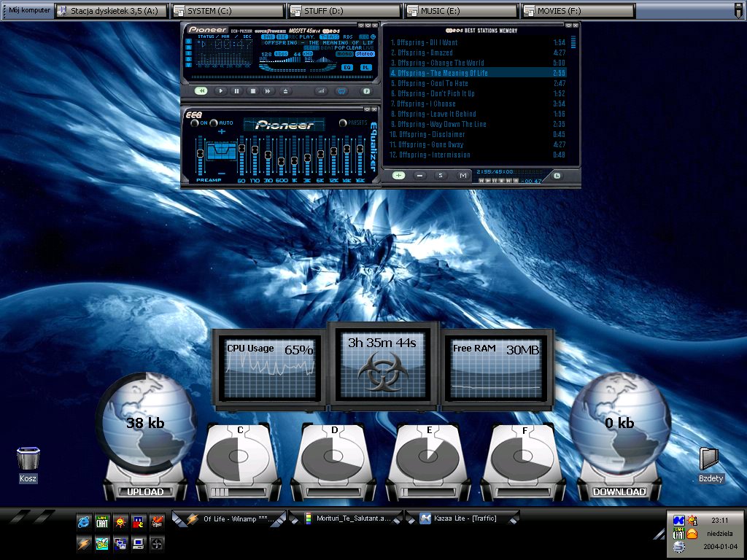The image size is (747, 560).
Task: Select 'Offspring - I Choose' in playlist
Action: (x=478, y=104)
